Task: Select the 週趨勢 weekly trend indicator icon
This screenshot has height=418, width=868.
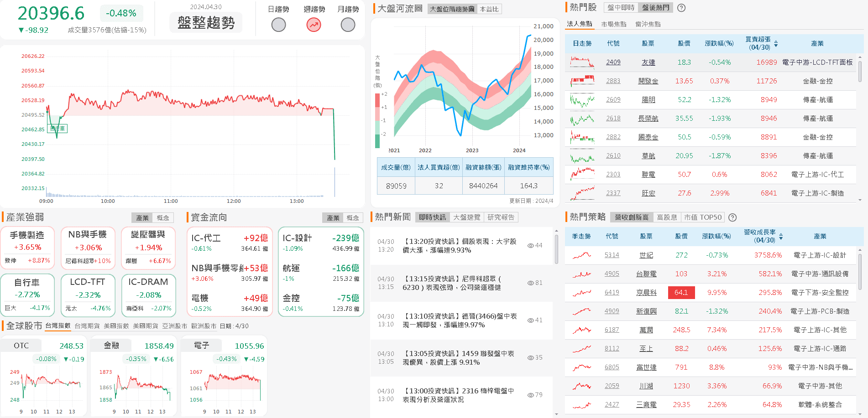Action: pyautogui.click(x=313, y=24)
